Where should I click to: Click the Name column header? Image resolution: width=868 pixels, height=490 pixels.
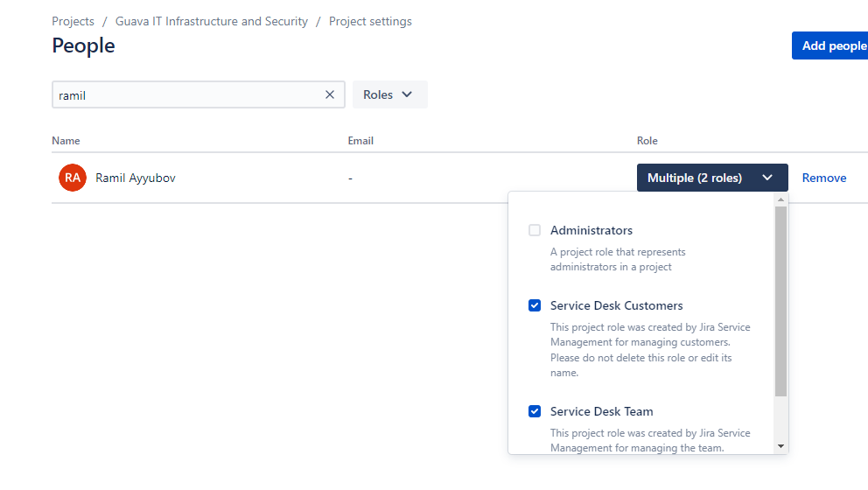[x=66, y=141]
